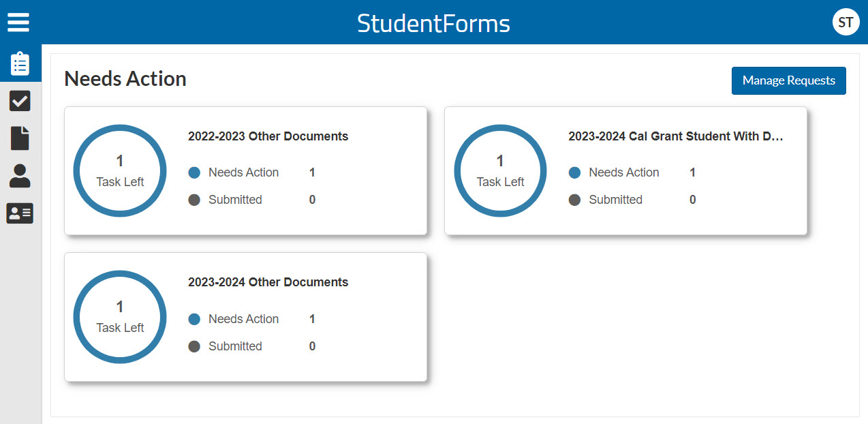The height and width of the screenshot is (424, 868).
Task: Click the Manage Requests button
Action: (x=788, y=80)
